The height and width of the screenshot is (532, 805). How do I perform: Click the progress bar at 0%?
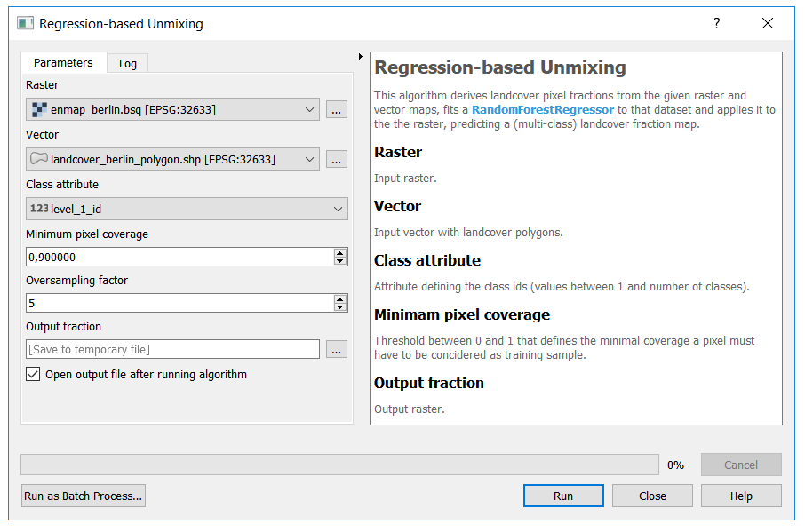(x=340, y=465)
